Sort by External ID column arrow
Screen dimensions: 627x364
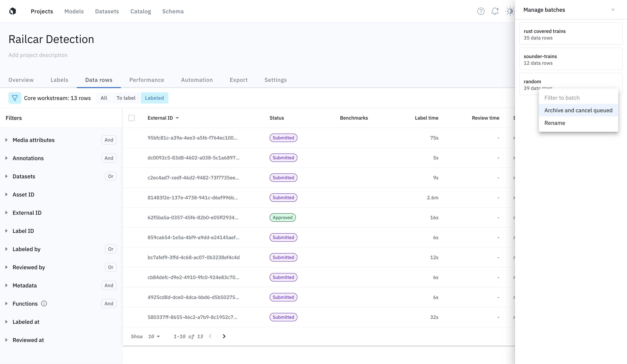[x=177, y=118]
